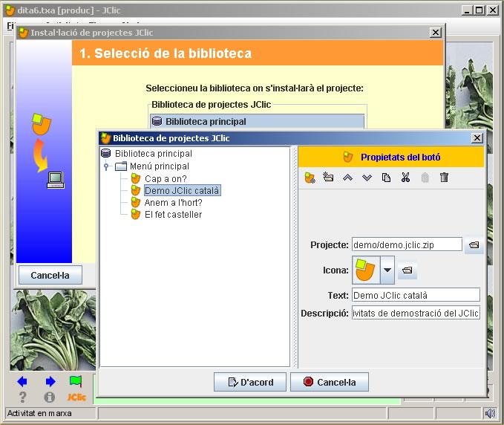This screenshot has width=504, height=425.
Task: Click the Projecte input field
Action: 407,245
